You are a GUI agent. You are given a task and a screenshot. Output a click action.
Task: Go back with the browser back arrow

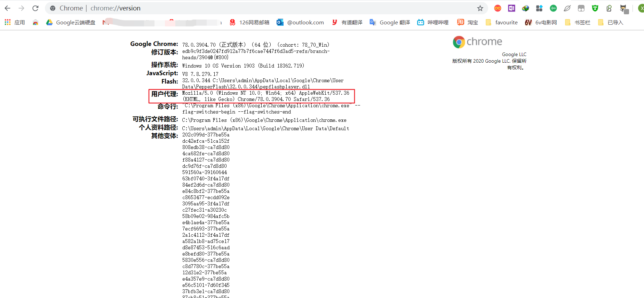point(8,8)
